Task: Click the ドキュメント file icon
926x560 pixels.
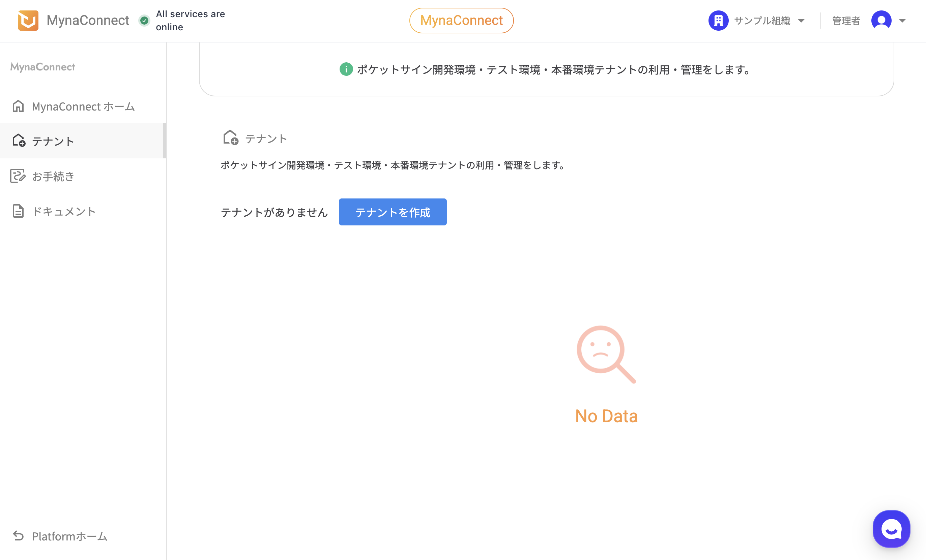Action: coord(18,211)
